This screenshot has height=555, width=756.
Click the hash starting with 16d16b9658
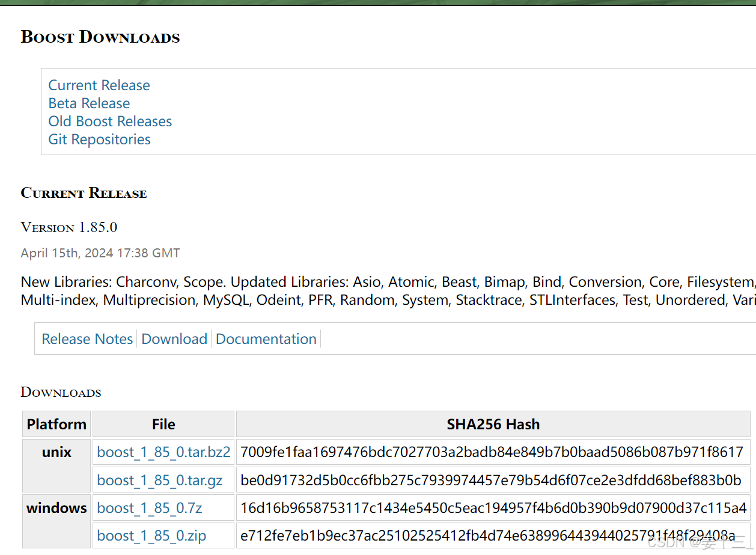tap(493, 508)
